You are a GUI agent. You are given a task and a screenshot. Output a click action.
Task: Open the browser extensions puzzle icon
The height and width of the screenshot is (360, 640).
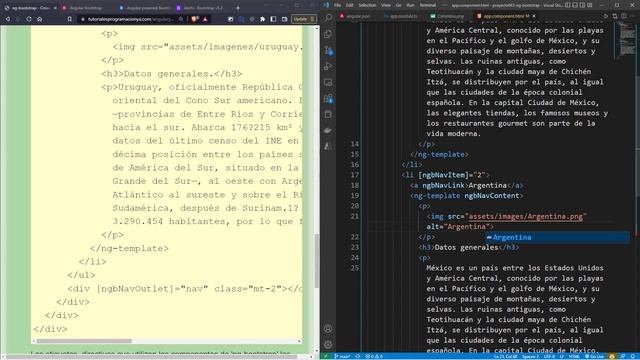262,19
